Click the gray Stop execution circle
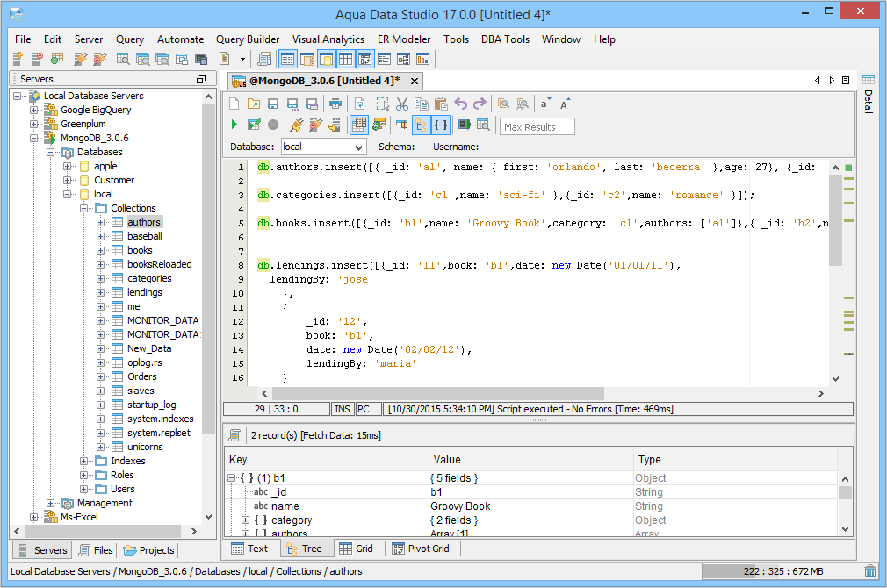 pyautogui.click(x=272, y=125)
